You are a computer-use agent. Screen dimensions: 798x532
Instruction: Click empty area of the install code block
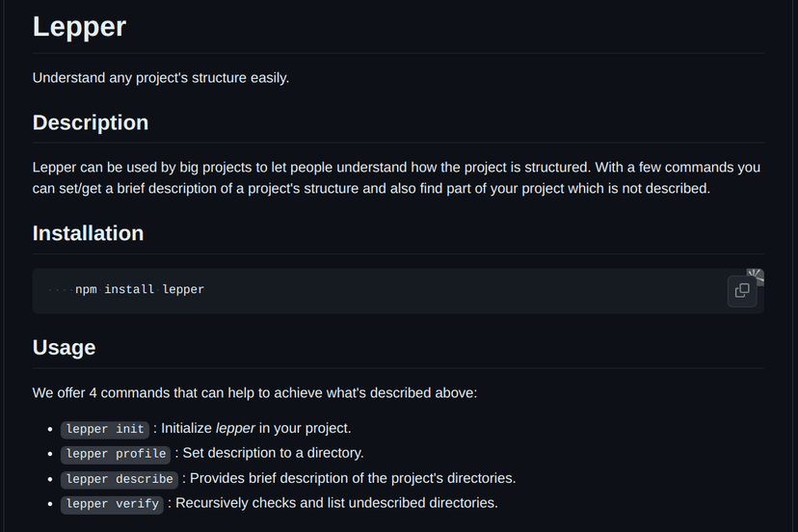coord(458,291)
